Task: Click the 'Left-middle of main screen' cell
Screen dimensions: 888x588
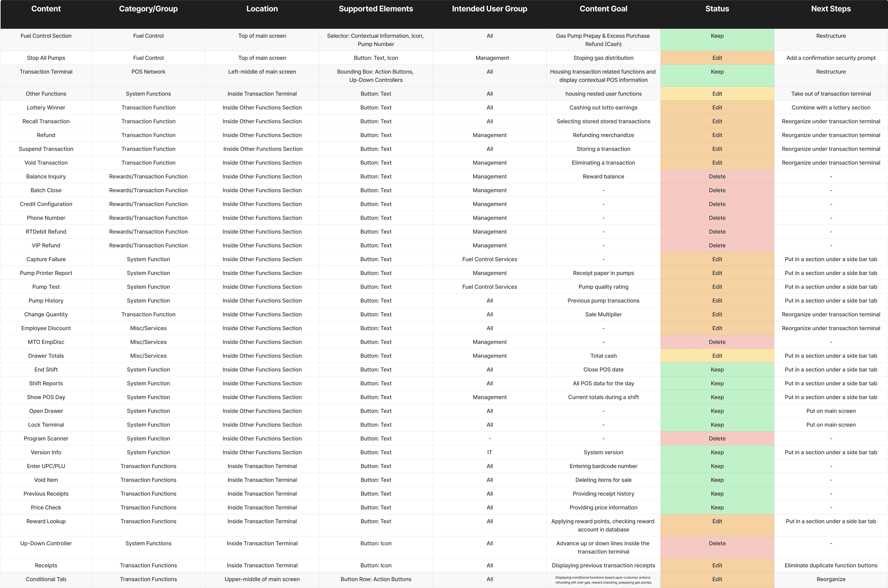Action: 262,76
